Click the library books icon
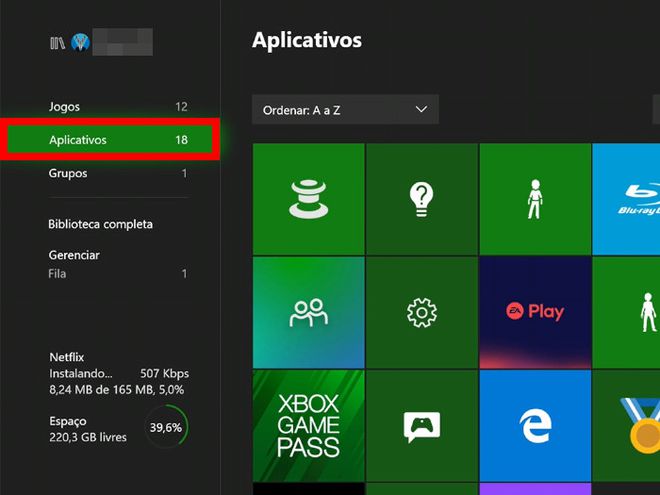Image resolution: width=660 pixels, height=495 pixels. [57, 43]
